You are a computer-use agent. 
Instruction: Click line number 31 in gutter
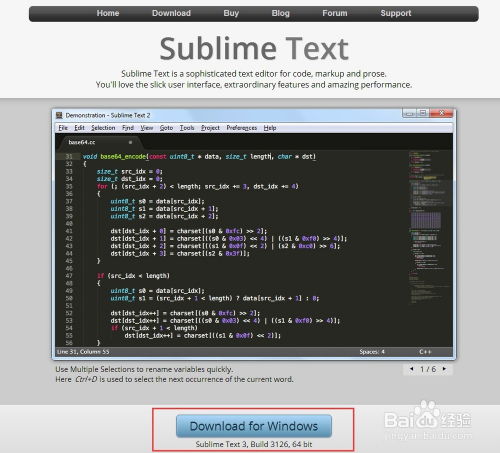pos(69,157)
